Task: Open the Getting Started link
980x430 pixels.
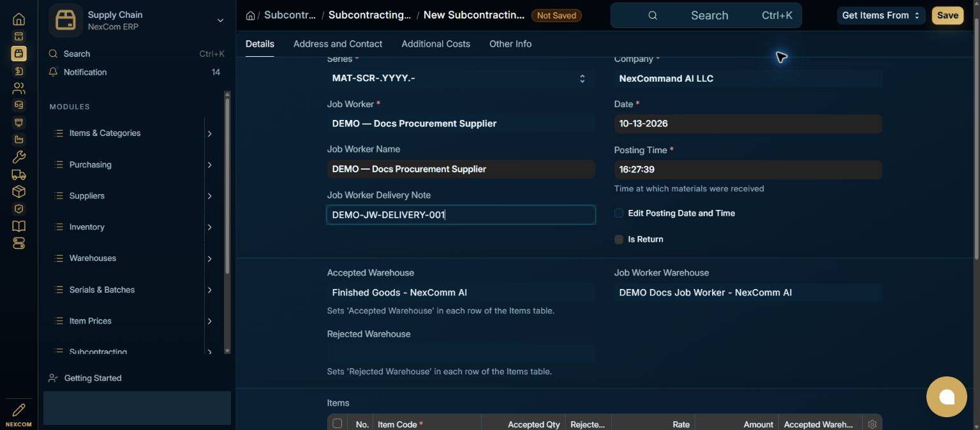Action: 93,378
